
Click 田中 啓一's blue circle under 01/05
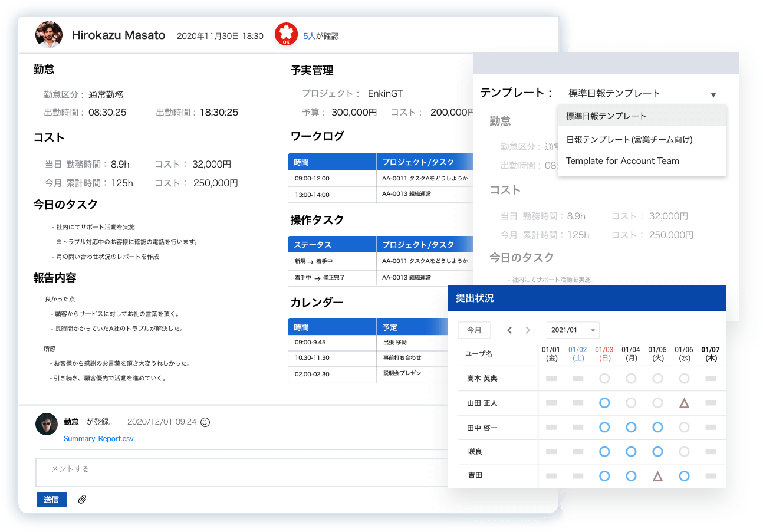click(x=657, y=427)
